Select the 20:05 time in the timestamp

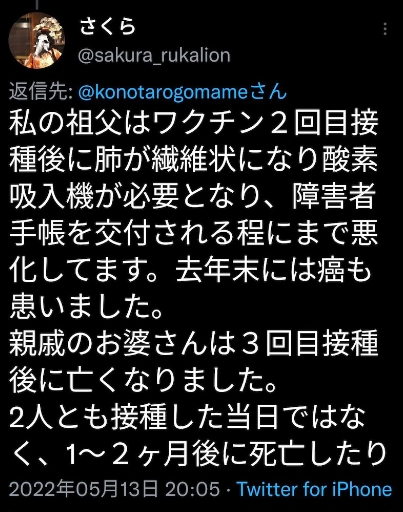(x=193, y=489)
